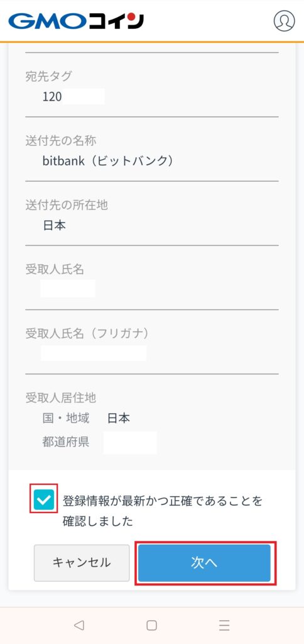Click the 登録情報が最新かつ正確 confirmation label text
This screenshot has height=644, width=304.
pyautogui.click(x=163, y=511)
